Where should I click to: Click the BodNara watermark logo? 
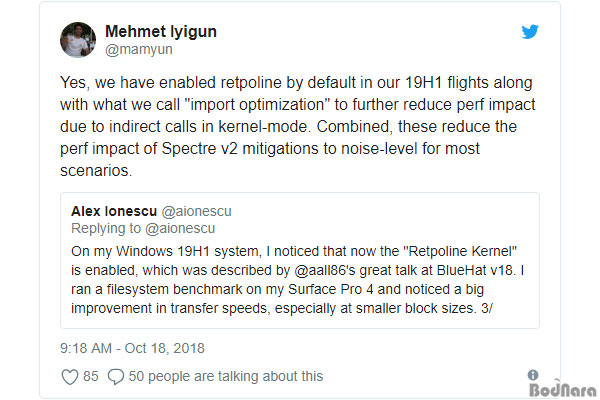563,390
